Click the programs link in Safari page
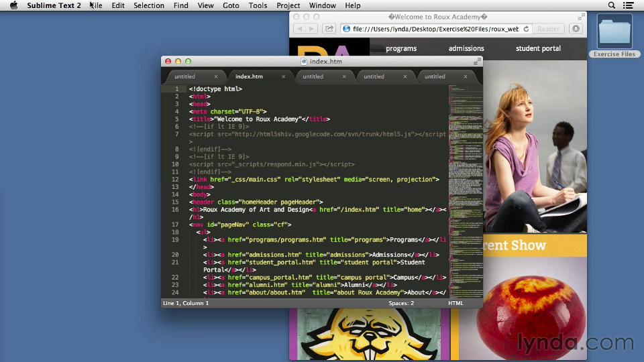 (x=401, y=48)
